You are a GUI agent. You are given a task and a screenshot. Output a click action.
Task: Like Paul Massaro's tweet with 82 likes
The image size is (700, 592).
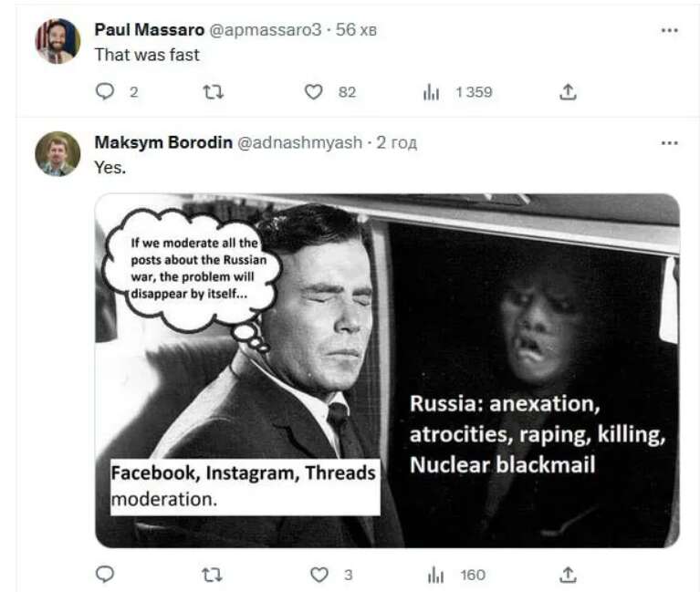(314, 91)
